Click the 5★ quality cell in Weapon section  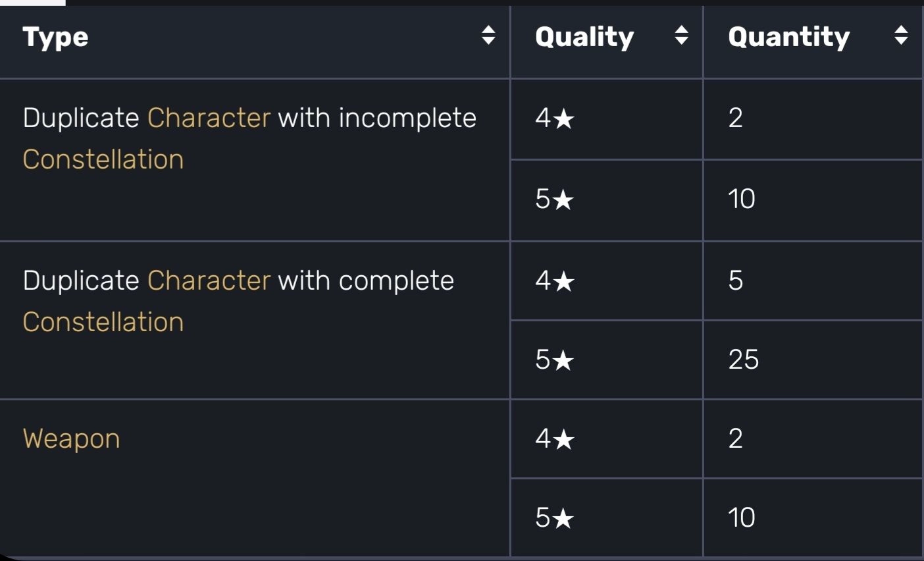tap(555, 518)
